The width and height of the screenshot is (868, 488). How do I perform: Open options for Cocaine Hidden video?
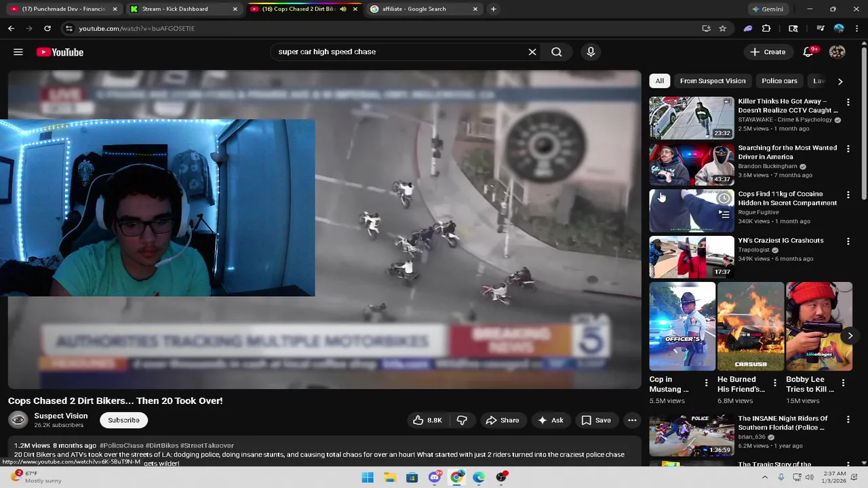click(848, 195)
